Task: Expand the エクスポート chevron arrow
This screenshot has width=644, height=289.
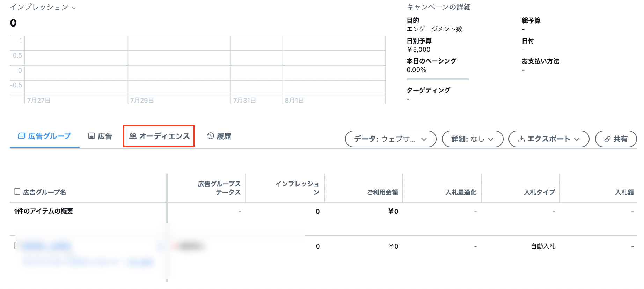Action: click(x=577, y=139)
